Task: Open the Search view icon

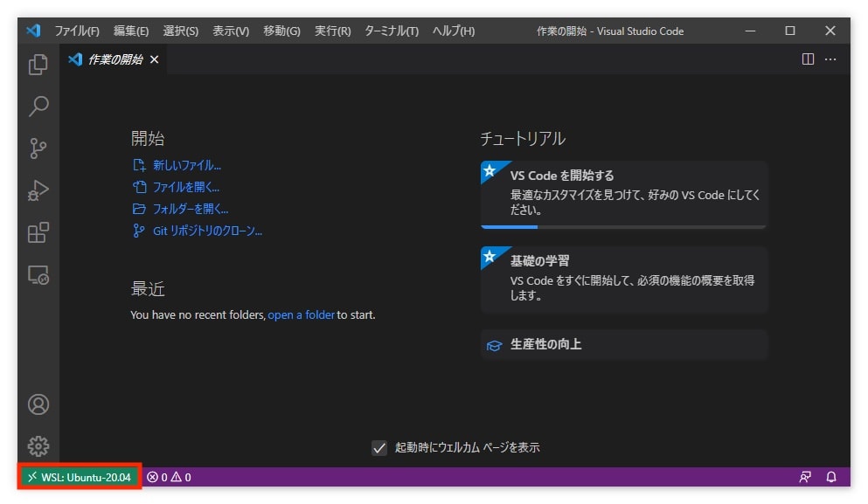Action: point(38,107)
